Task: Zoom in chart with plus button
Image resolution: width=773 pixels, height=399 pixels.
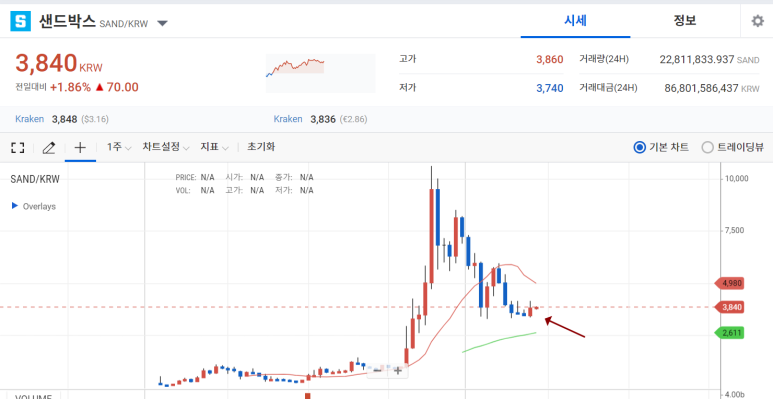Action: [397, 370]
